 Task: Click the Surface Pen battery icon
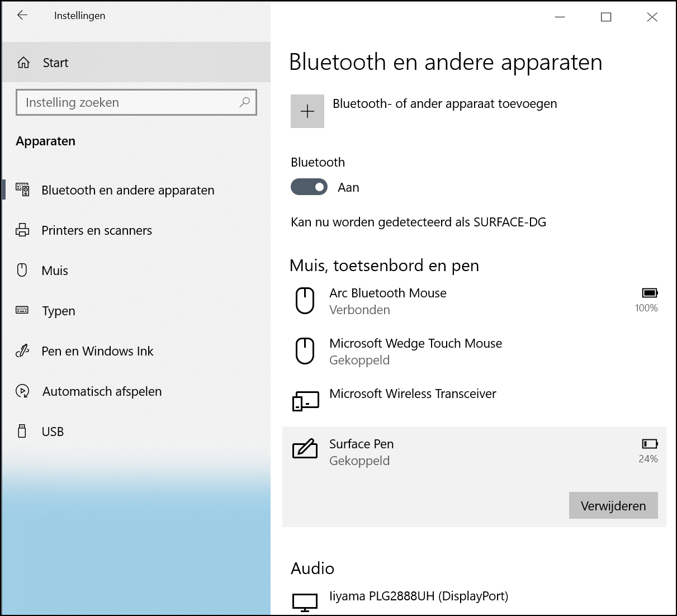tap(650, 443)
